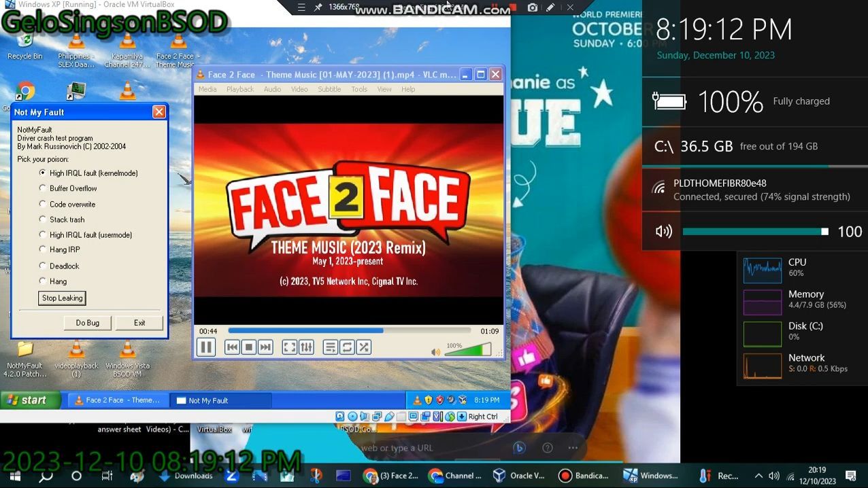868x488 pixels.
Task: Click the Bandicam pin icon
Action: coord(318,7)
